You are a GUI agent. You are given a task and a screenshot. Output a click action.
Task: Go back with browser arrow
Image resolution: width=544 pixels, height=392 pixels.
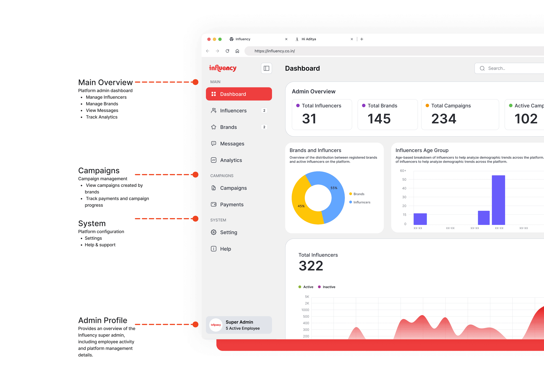[x=208, y=51]
